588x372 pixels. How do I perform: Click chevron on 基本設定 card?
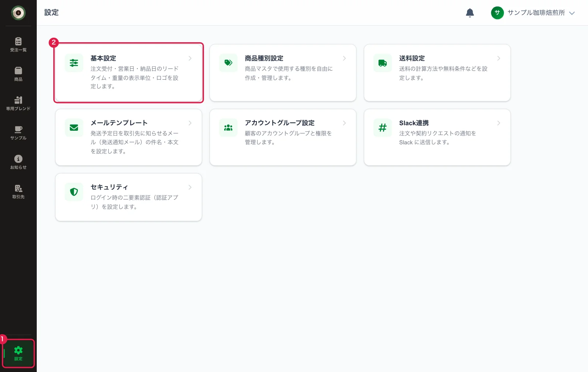coord(190,58)
